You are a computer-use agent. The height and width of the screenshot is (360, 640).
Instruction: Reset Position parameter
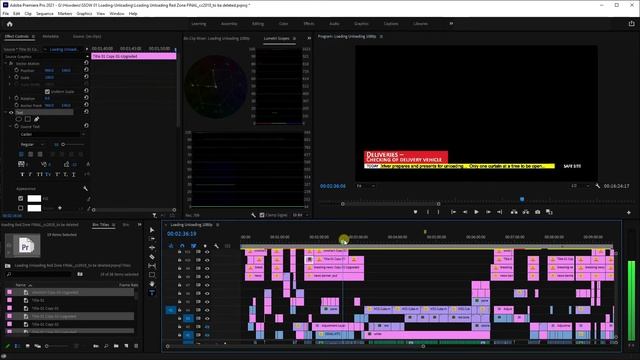86,70
